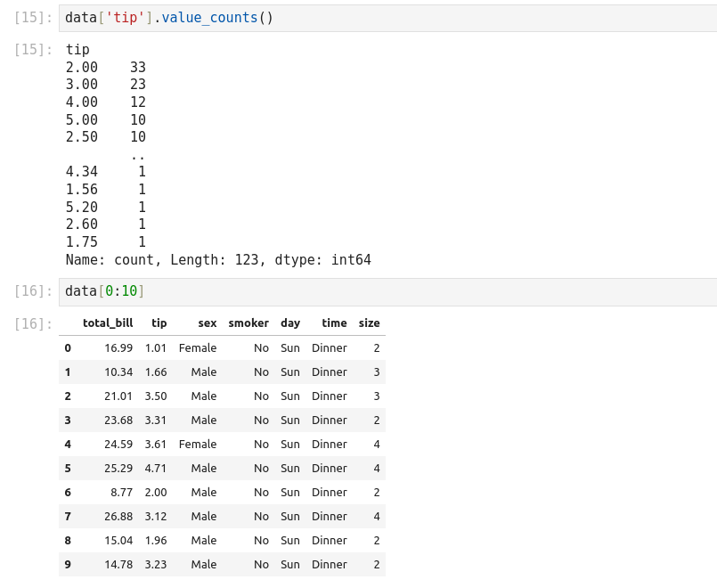Viewport: 717px width, 588px height.
Task: Click the sex column header
Action: pos(208,323)
